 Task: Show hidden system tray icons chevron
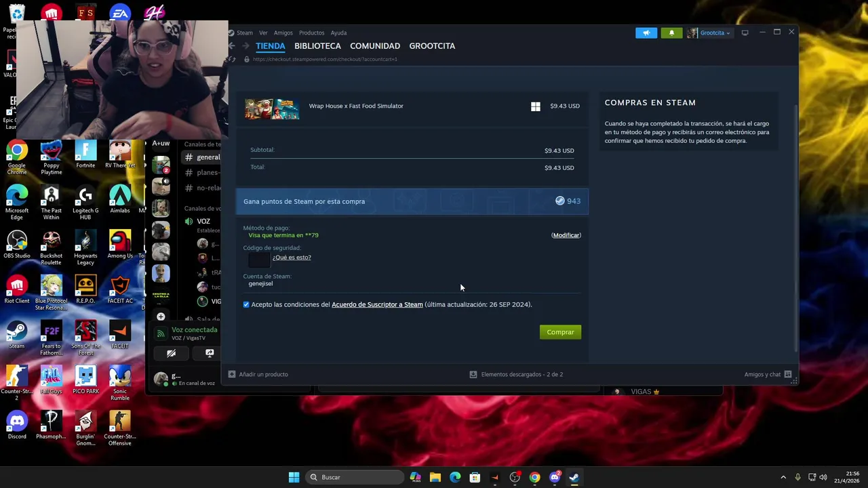point(783,477)
